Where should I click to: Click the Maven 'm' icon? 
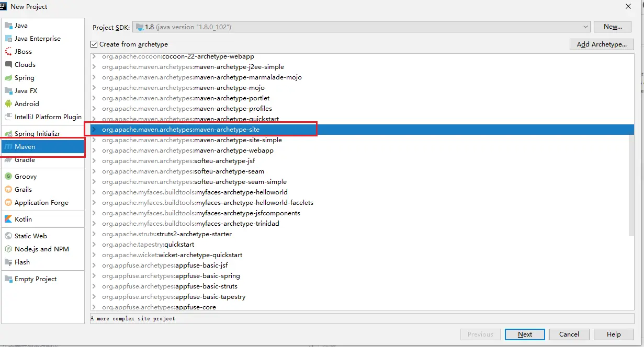8,147
